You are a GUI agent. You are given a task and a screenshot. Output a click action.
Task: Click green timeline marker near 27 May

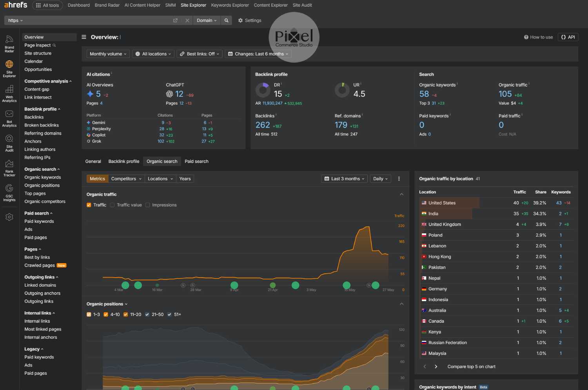click(376, 285)
